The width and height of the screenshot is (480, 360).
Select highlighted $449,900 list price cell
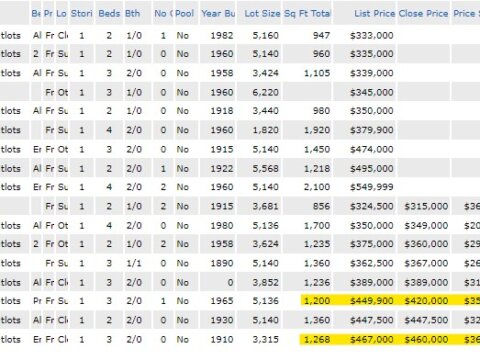click(x=371, y=301)
